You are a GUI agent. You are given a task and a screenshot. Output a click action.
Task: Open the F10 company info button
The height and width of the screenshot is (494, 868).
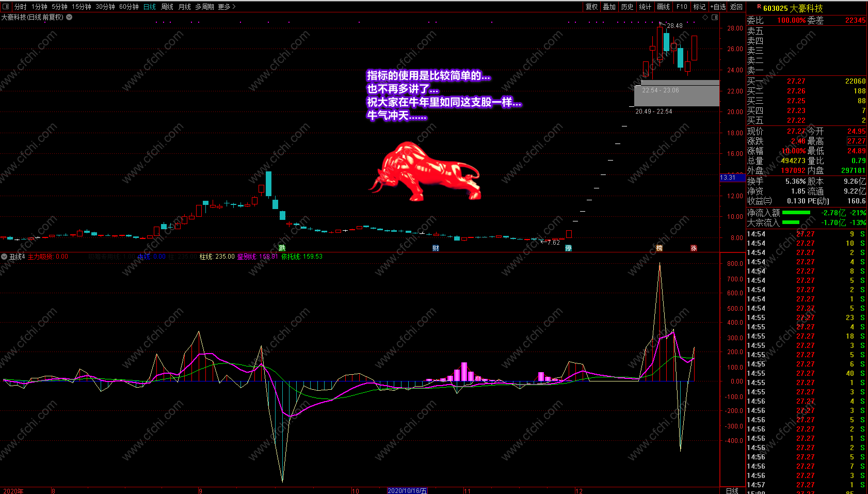pos(682,7)
